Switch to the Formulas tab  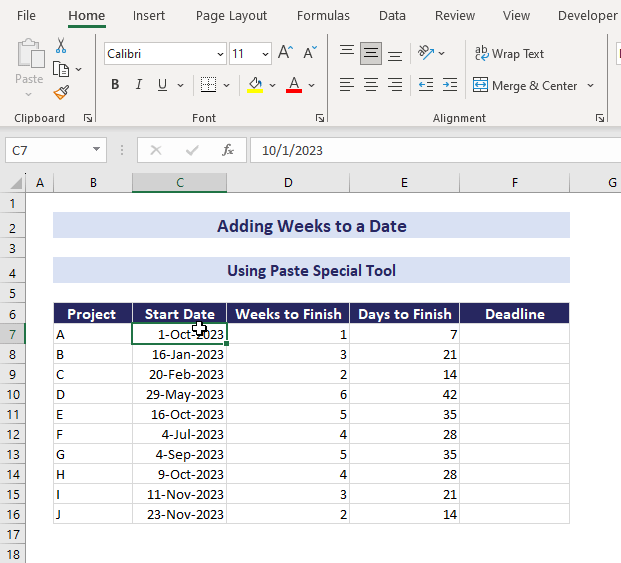323,15
